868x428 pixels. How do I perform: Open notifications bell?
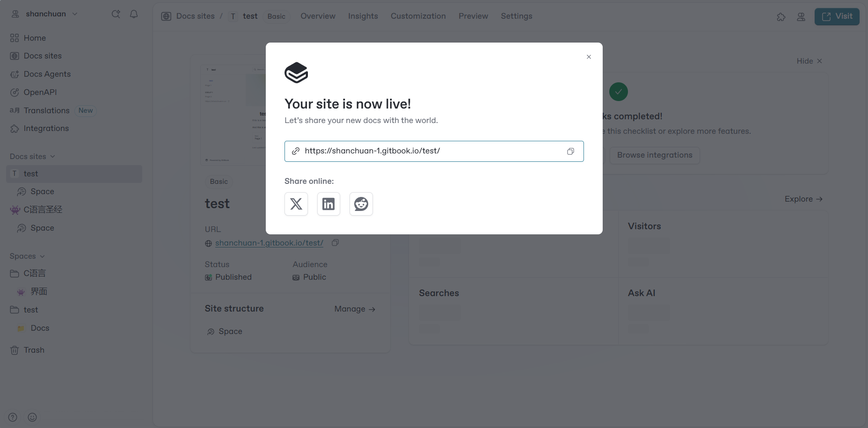[134, 14]
